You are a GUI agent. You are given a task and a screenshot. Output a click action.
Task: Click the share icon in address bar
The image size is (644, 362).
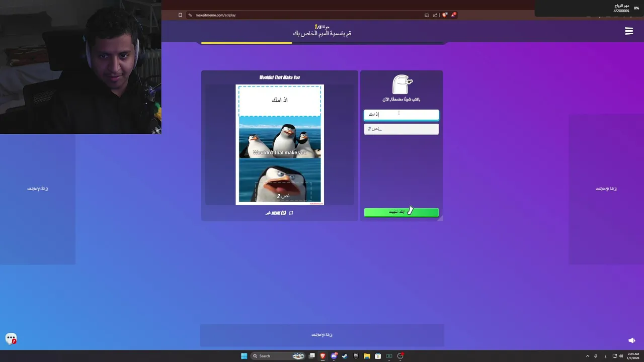pyautogui.click(x=435, y=15)
